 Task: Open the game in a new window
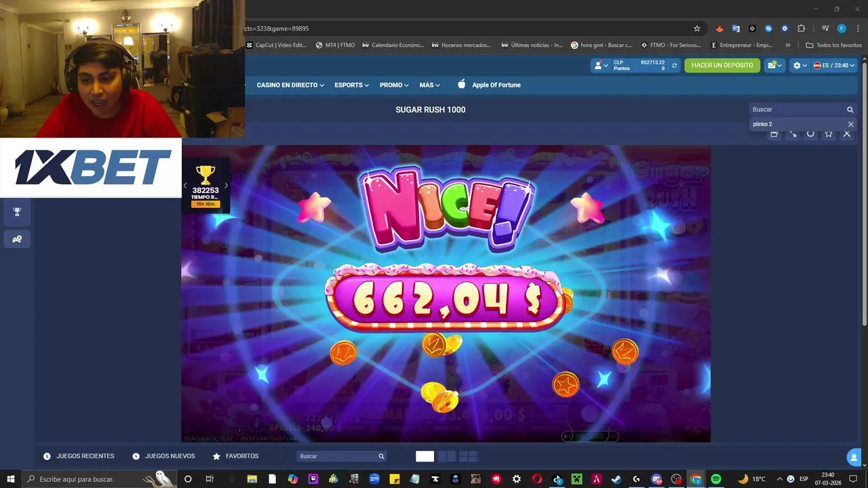pos(774,134)
